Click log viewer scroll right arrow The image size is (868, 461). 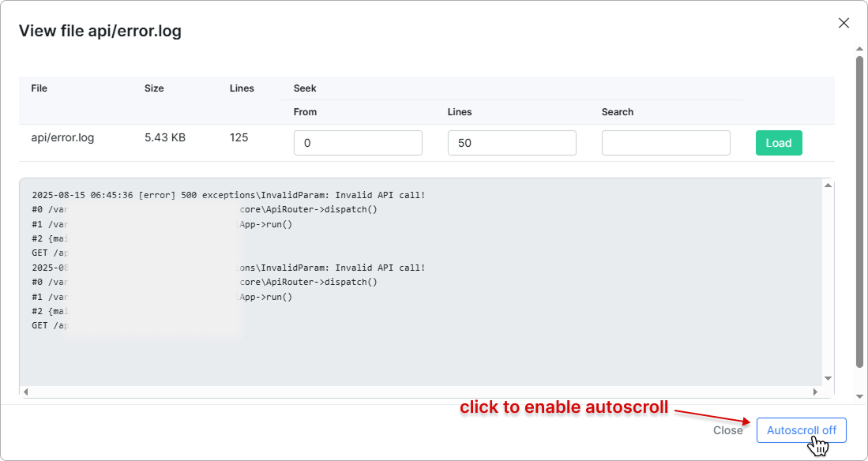pos(816,392)
